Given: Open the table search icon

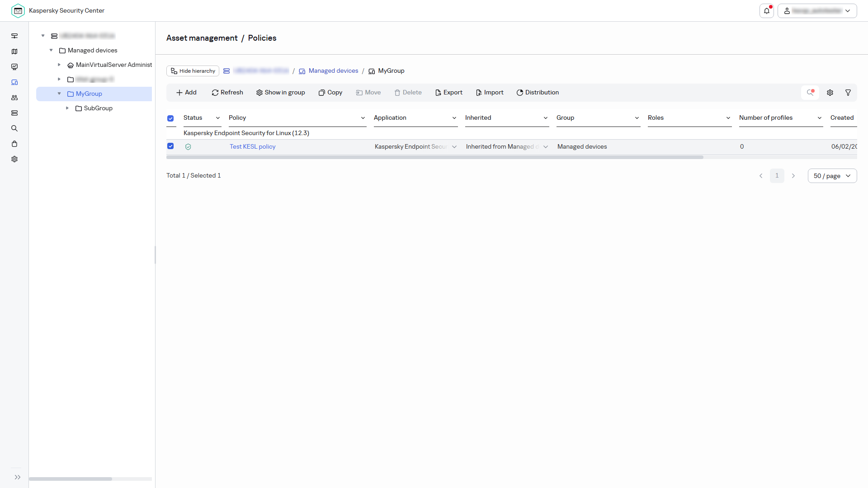Looking at the screenshot, I should point(810,93).
